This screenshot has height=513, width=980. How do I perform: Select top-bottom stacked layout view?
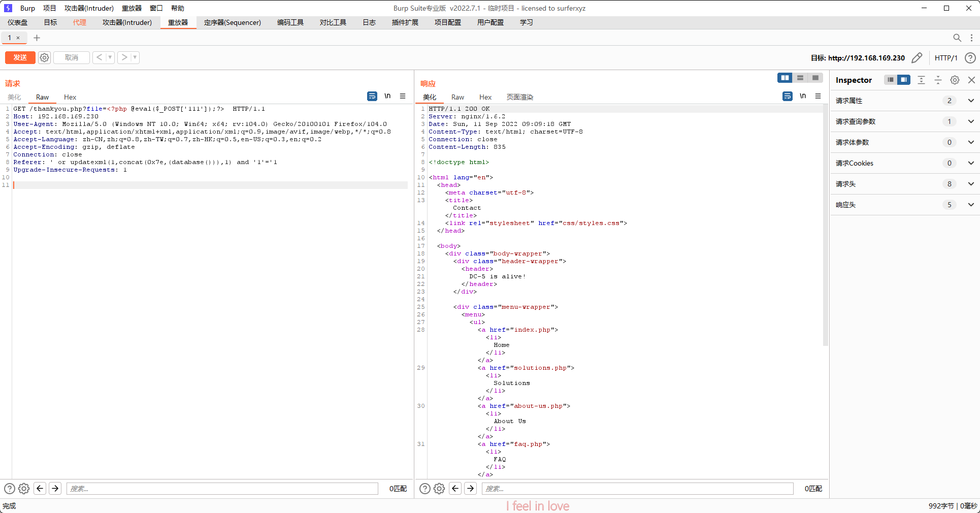[800, 78]
